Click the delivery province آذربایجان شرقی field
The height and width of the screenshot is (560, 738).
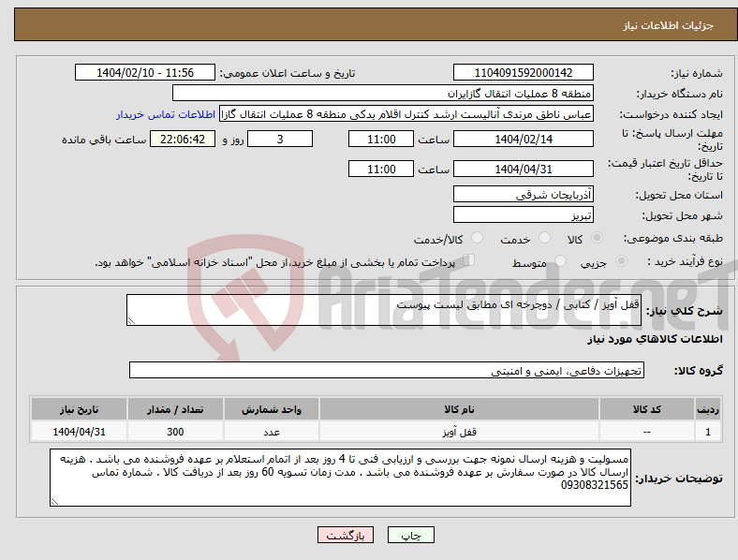(x=523, y=195)
